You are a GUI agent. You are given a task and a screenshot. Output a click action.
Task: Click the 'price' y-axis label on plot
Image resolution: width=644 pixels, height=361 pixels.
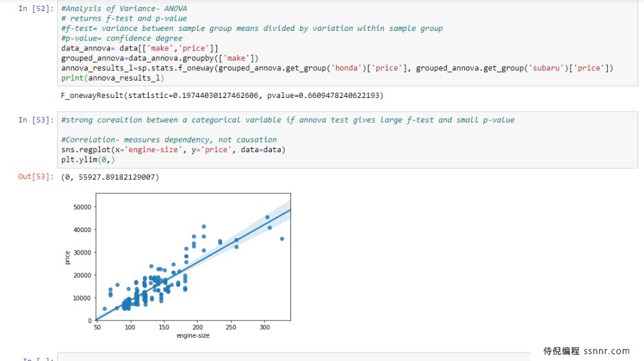pos(68,258)
